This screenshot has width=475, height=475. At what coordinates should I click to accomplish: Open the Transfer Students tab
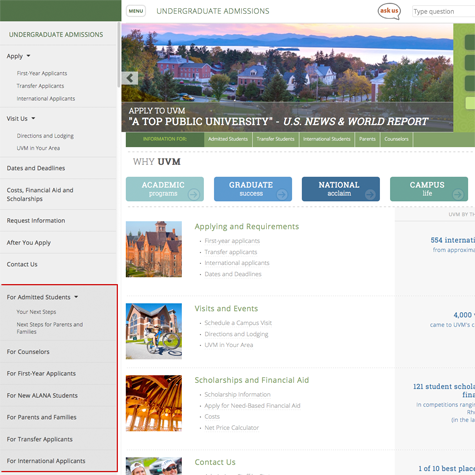coord(275,139)
